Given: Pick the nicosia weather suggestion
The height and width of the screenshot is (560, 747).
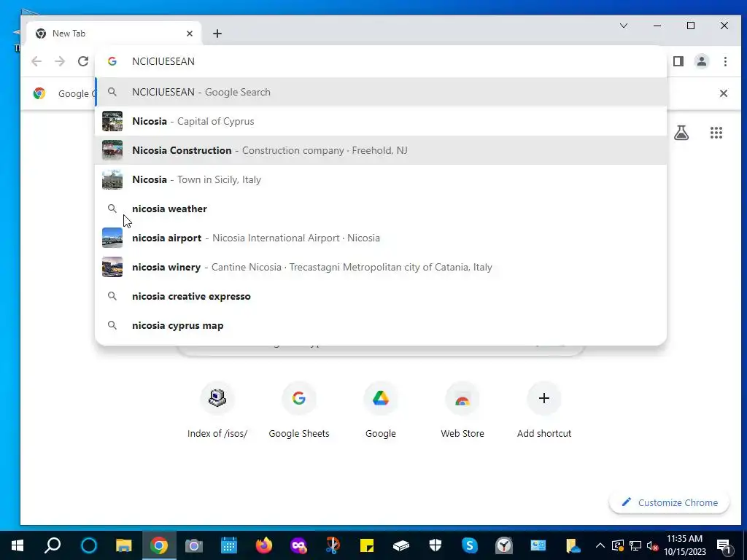Looking at the screenshot, I should pos(381,209).
